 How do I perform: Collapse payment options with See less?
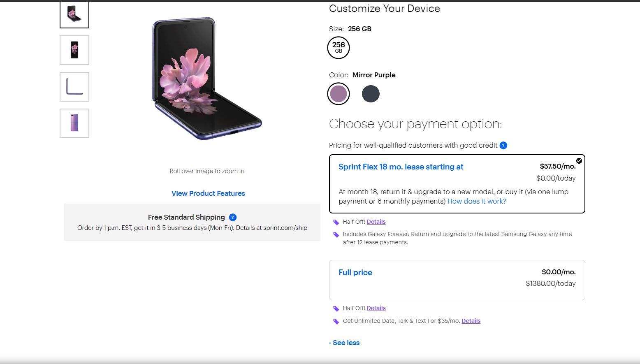coord(345,343)
